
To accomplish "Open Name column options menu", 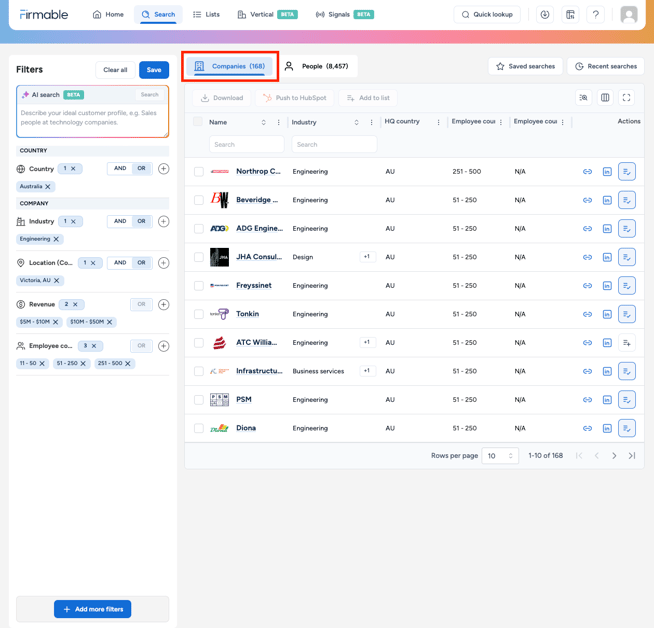I will (278, 122).
